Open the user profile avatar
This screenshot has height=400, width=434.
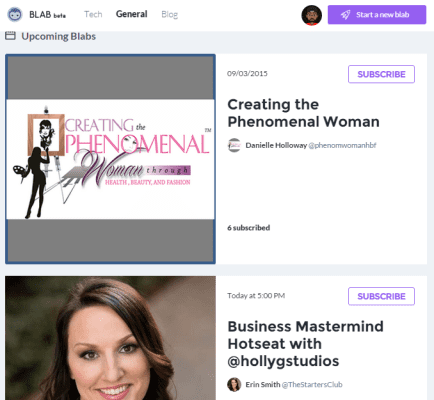(x=311, y=15)
